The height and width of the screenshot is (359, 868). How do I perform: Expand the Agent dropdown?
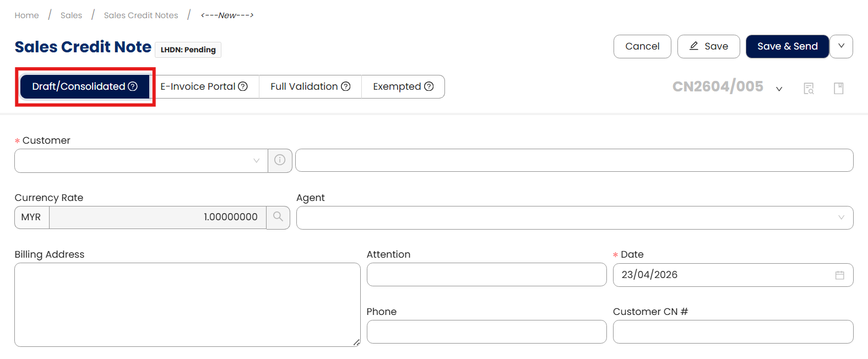[574, 217]
